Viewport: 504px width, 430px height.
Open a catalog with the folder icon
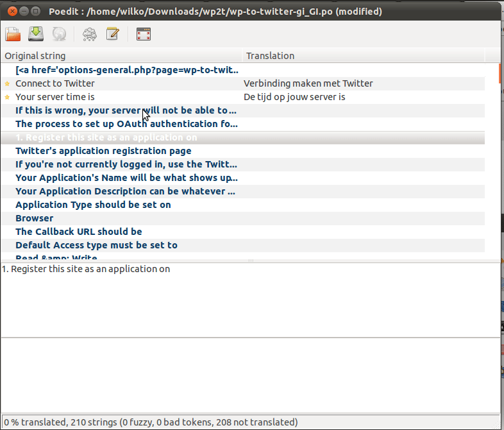tap(13, 34)
